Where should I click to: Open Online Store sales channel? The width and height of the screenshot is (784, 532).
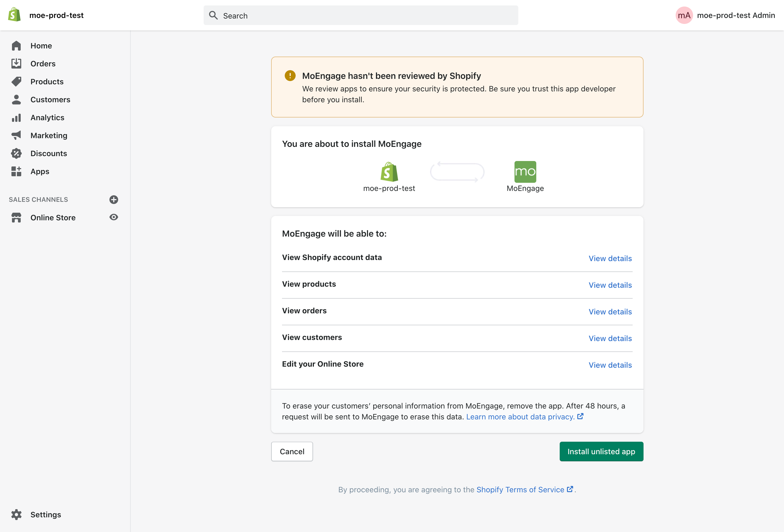pos(53,218)
